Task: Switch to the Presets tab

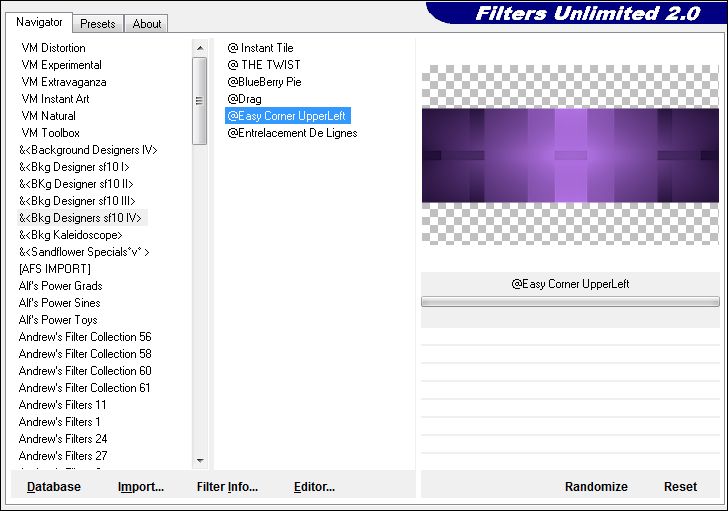Action: 98,23
